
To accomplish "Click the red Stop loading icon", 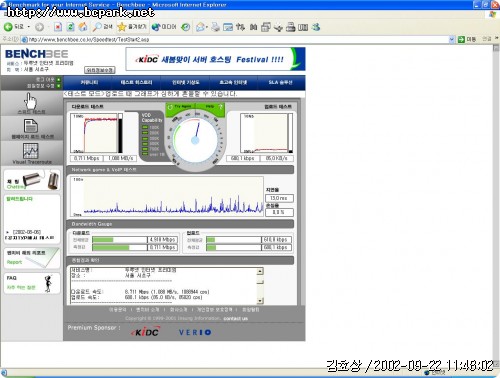I will click(x=58, y=27).
